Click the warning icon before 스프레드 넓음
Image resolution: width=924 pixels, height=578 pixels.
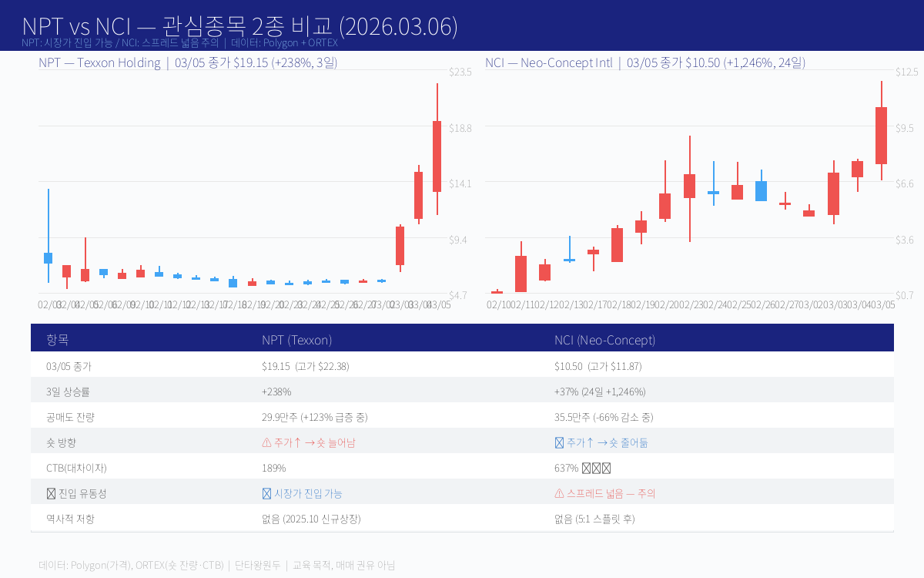[559, 494]
